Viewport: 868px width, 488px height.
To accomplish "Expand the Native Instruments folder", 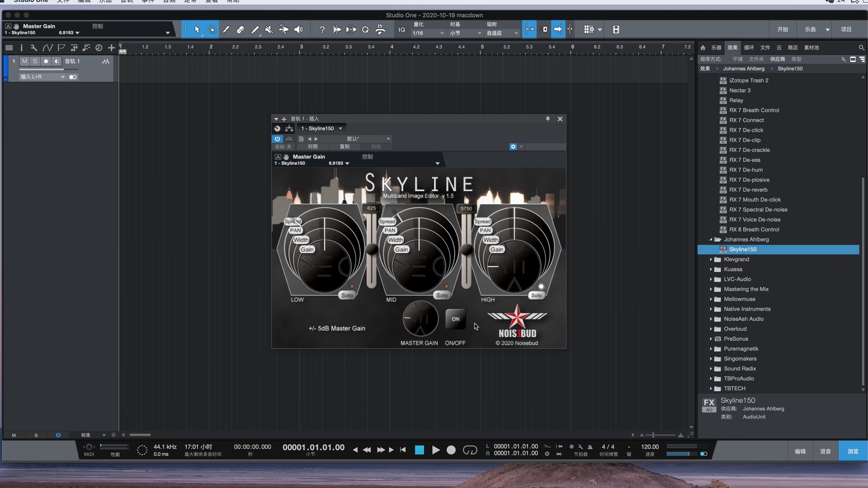I will [x=711, y=309].
